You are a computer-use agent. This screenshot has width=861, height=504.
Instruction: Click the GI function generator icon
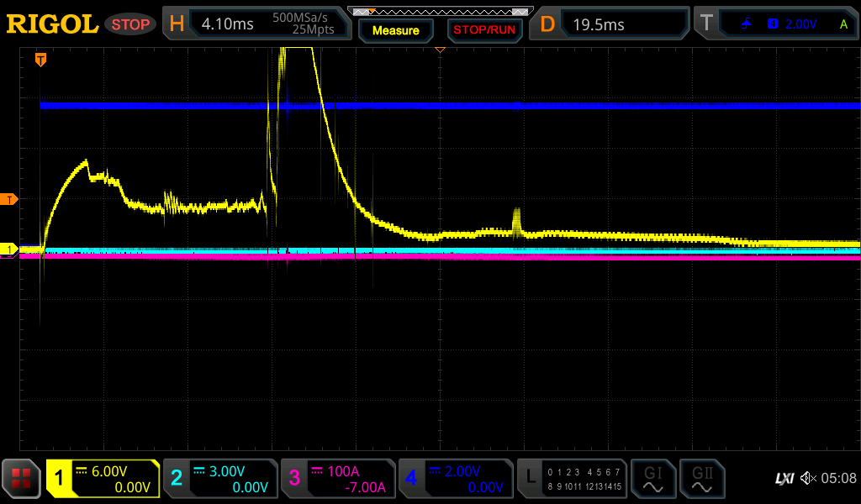pyautogui.click(x=652, y=479)
